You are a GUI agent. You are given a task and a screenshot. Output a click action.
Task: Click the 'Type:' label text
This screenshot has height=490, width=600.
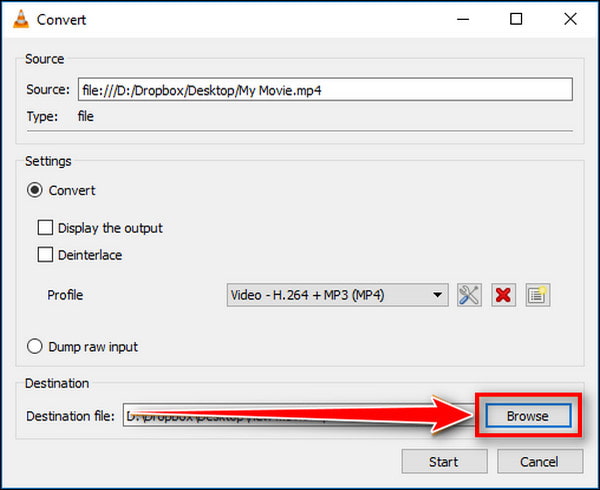(x=42, y=116)
